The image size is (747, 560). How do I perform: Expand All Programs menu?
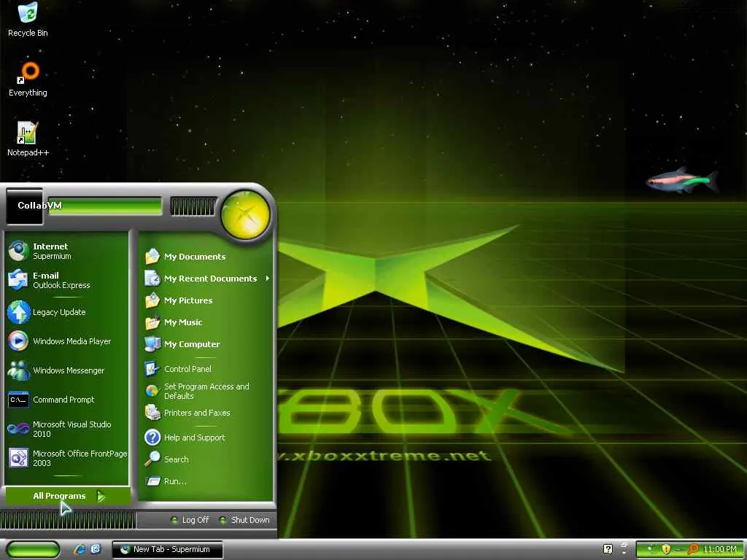(67, 496)
